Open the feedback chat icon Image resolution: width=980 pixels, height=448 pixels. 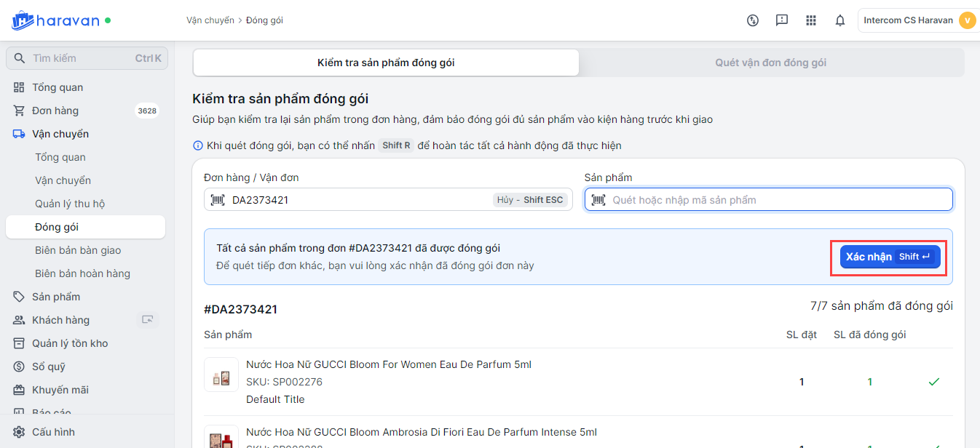click(781, 20)
